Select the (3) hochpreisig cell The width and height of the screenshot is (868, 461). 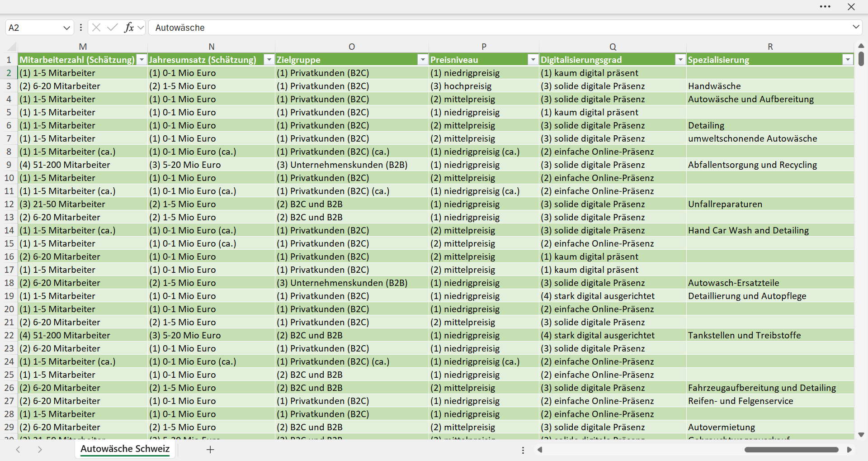[x=484, y=86]
